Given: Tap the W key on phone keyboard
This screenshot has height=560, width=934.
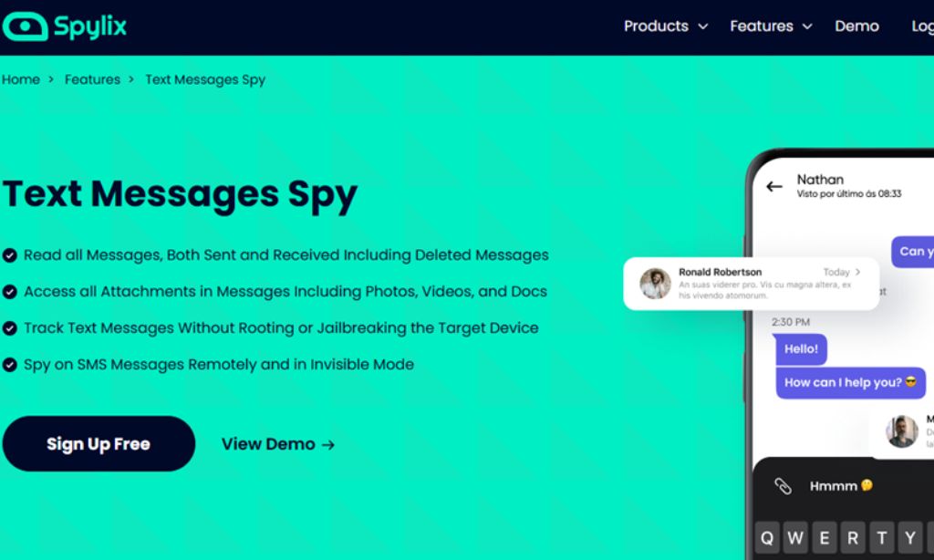Looking at the screenshot, I should (795, 538).
